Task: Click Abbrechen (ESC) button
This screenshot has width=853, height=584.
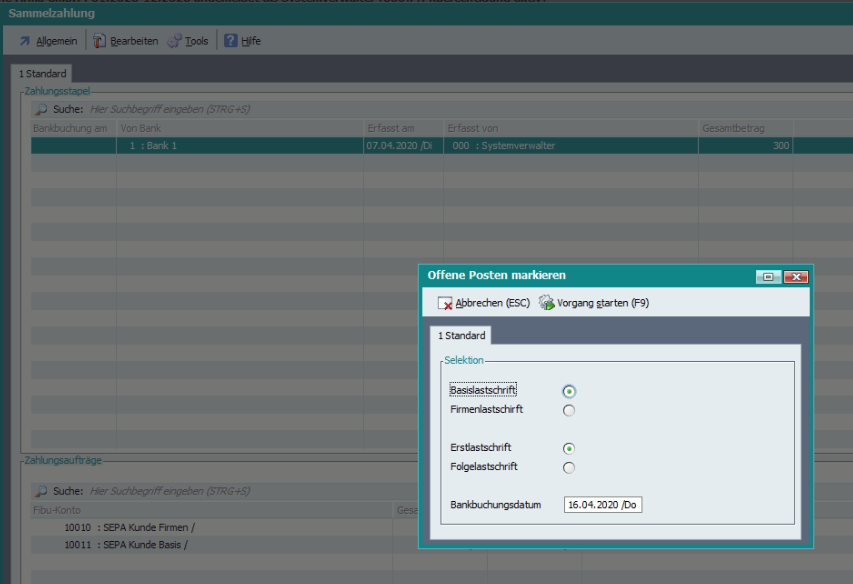Action: [484, 303]
